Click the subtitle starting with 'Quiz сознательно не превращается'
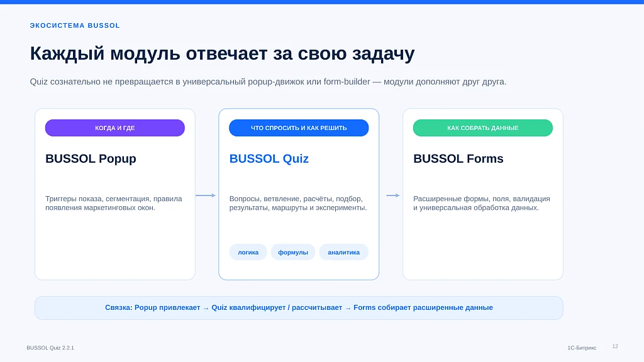The image size is (644, 362). pos(268,82)
